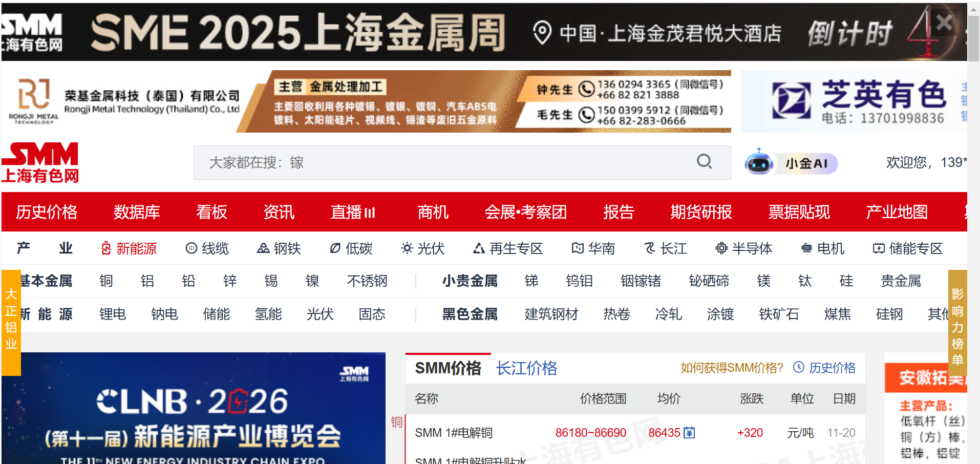
Task: Switch to the 长江价格 tab
Action: (x=526, y=368)
